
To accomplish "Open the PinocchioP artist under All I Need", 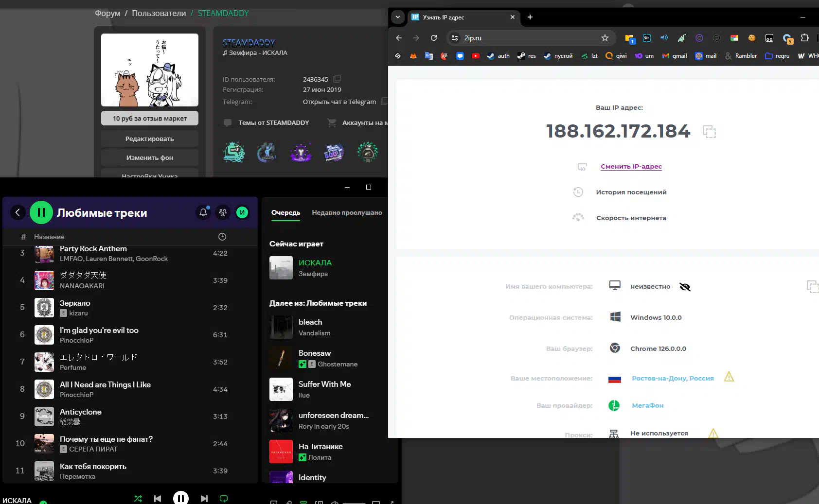I will (x=76, y=395).
